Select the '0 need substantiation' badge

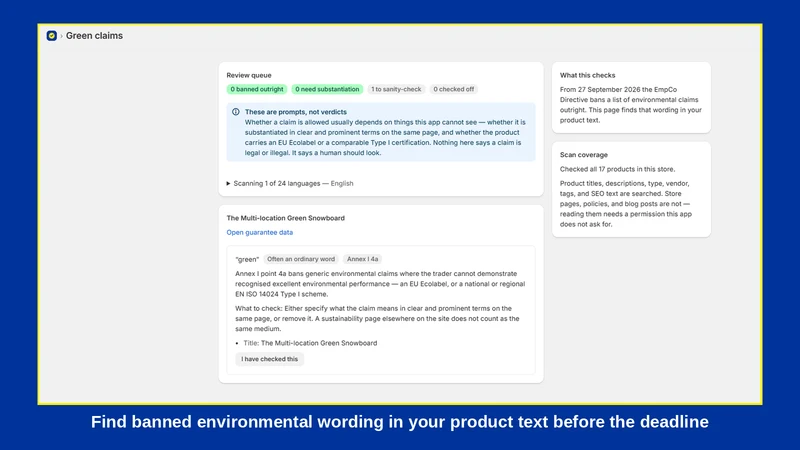coord(327,89)
